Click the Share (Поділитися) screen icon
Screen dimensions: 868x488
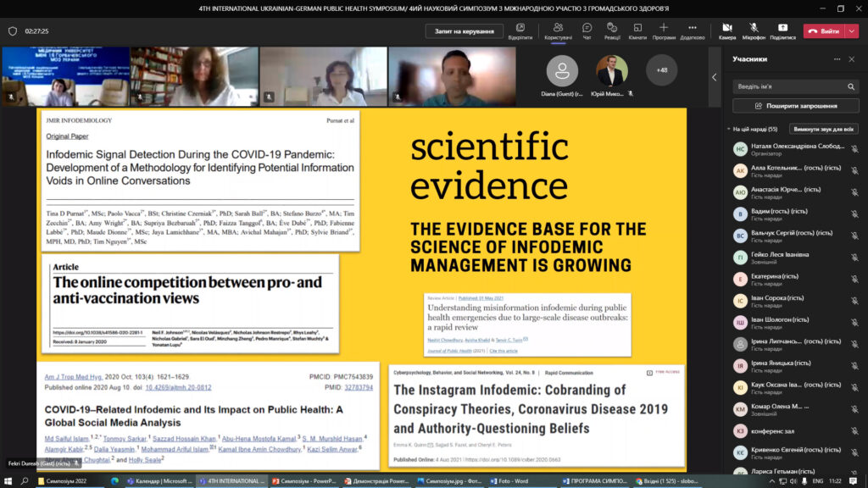[x=782, y=29]
